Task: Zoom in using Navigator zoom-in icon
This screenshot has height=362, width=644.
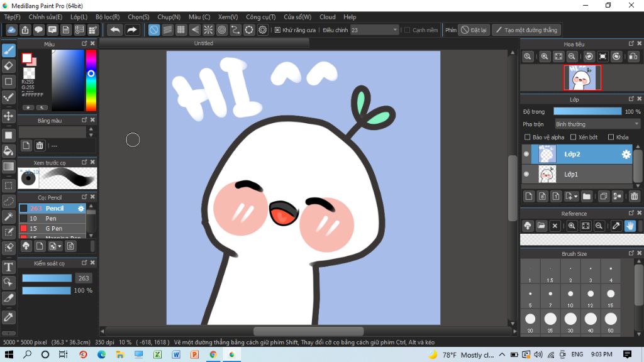Action: pos(545,57)
